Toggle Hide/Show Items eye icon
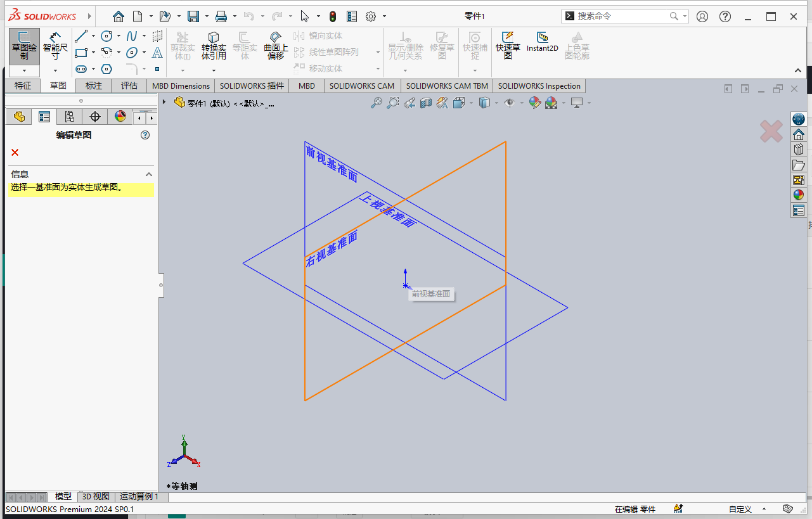This screenshot has width=812, height=519. (x=510, y=103)
